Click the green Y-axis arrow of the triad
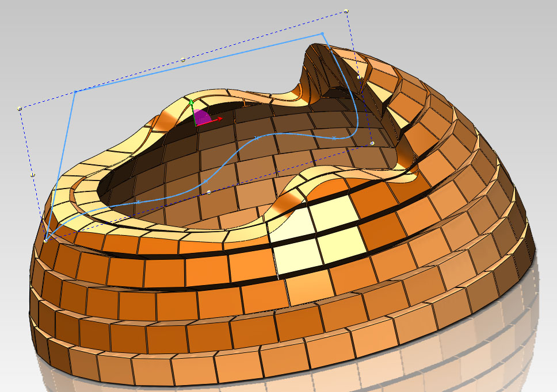The width and height of the screenshot is (557, 392). pyautogui.click(x=191, y=102)
